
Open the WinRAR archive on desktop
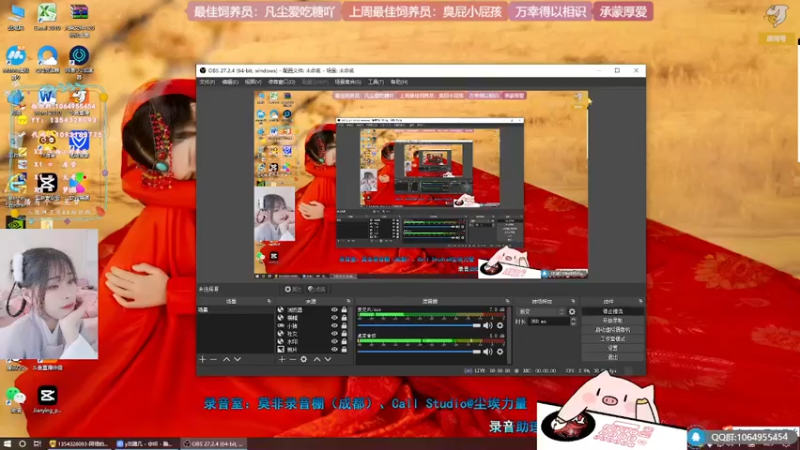79,19
